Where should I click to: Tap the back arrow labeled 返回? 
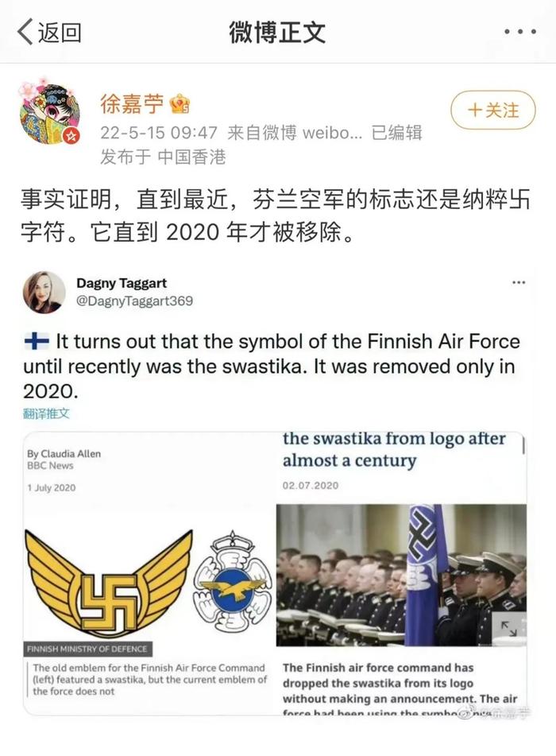click(x=49, y=33)
